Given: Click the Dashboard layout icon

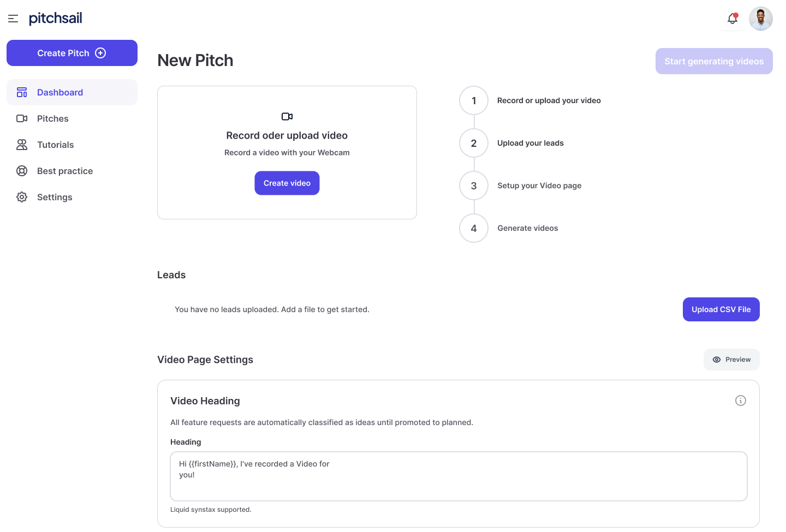Looking at the screenshot, I should 22,92.
